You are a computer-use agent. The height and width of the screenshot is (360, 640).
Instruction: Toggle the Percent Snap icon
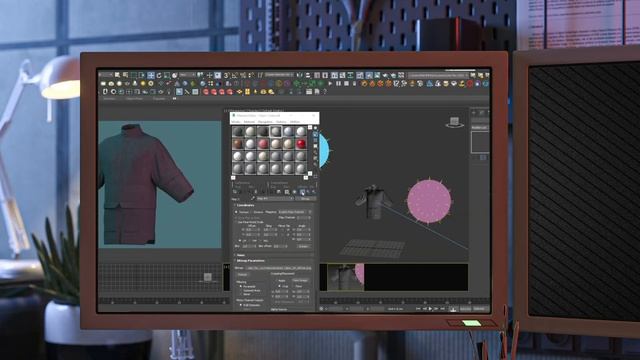coord(243,75)
